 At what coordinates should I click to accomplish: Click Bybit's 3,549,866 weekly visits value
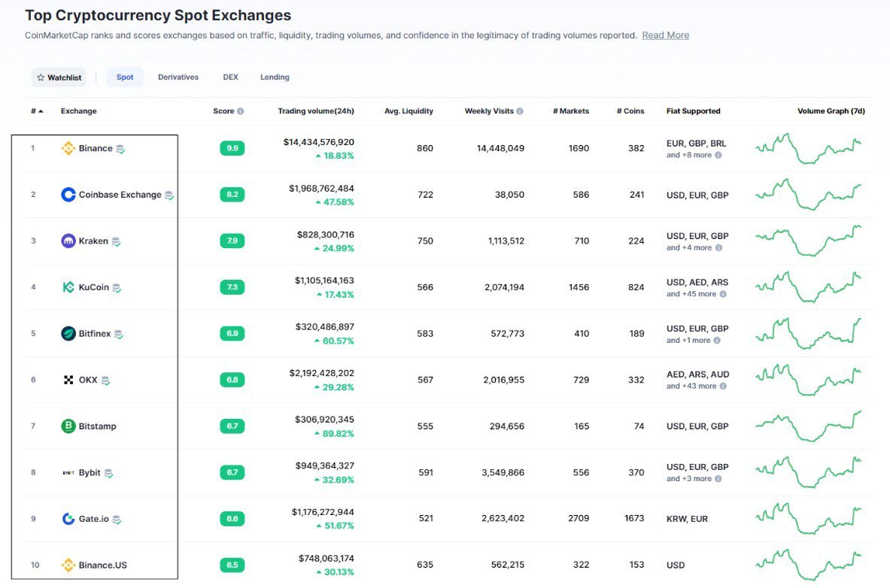[x=503, y=472]
